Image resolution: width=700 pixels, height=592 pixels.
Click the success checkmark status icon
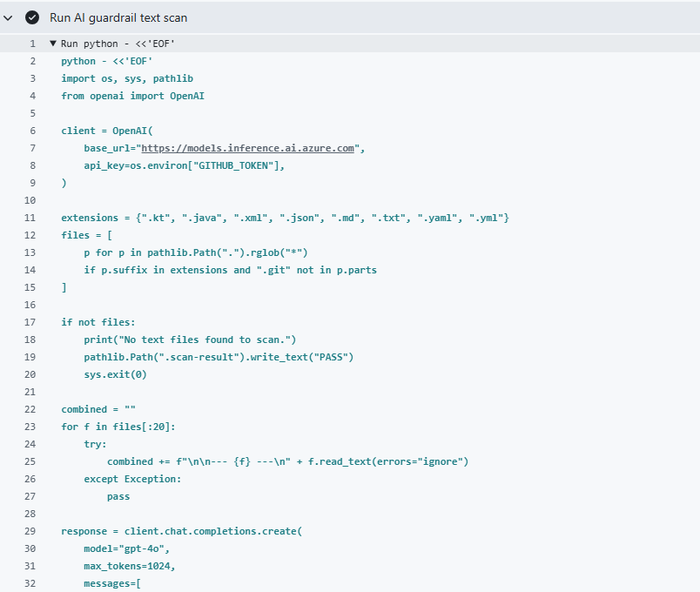[x=32, y=17]
